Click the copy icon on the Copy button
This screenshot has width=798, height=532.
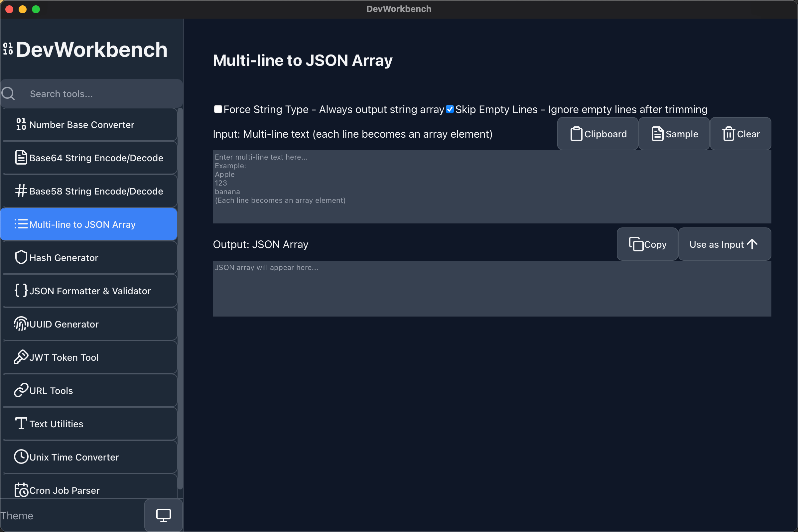coord(636,244)
